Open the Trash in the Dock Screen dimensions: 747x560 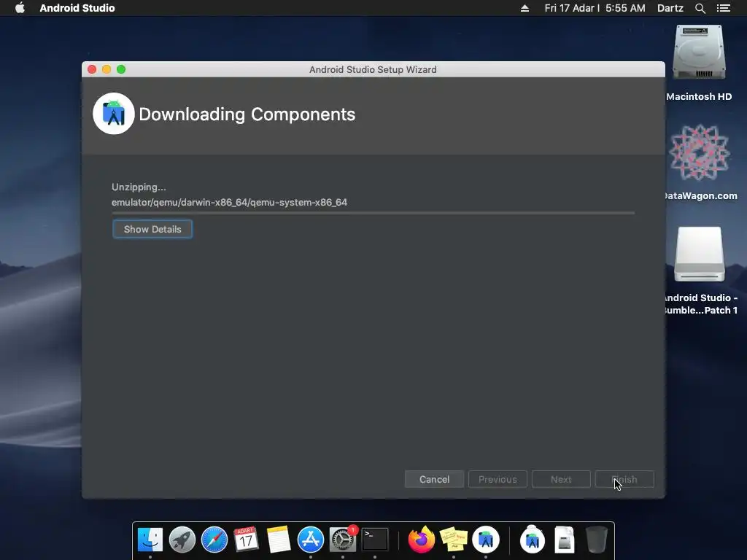[597, 540]
